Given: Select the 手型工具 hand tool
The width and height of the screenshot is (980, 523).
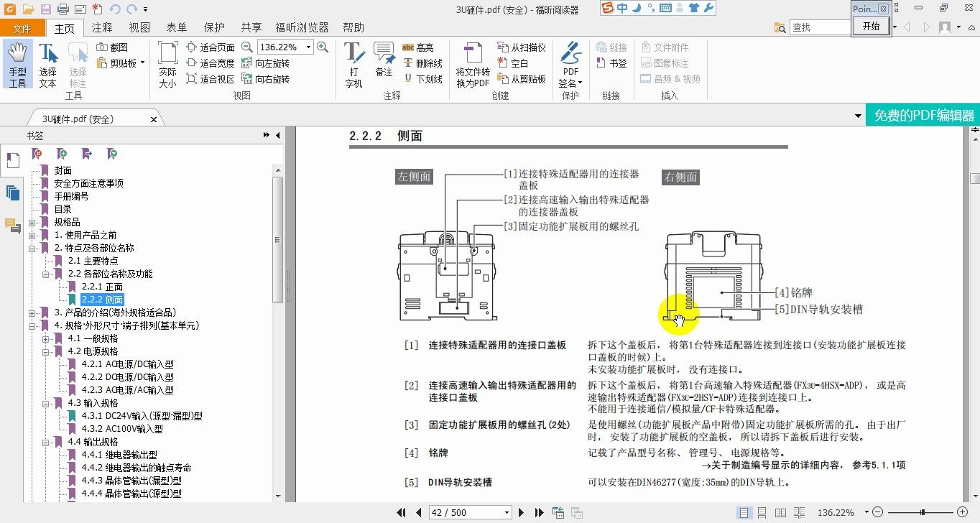Looking at the screenshot, I should [18, 64].
